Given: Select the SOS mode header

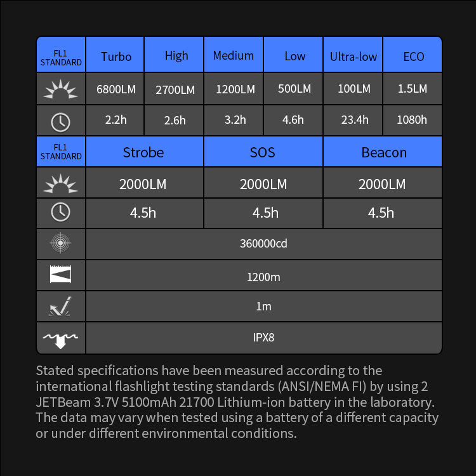Looking at the screenshot, I should [263, 152].
